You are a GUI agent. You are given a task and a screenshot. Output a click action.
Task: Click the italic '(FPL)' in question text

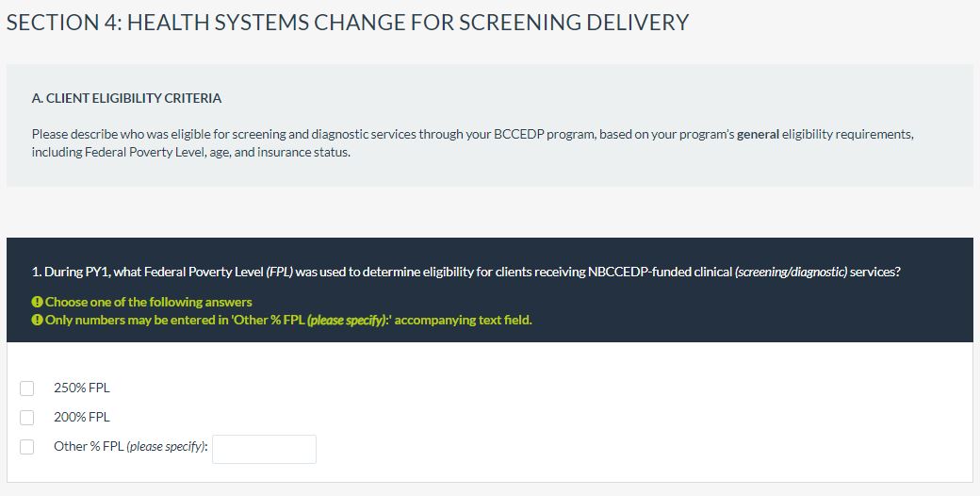click(279, 272)
